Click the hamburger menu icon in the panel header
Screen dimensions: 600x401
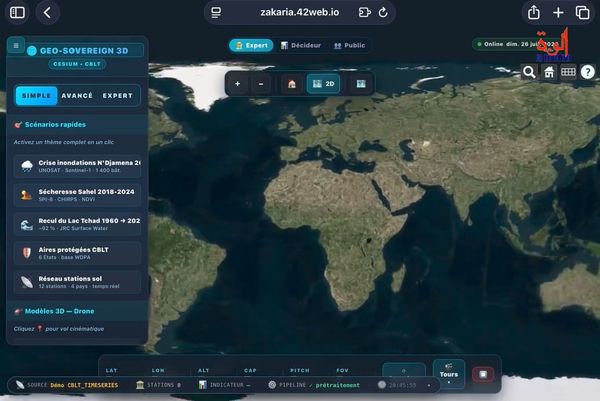pos(16,46)
